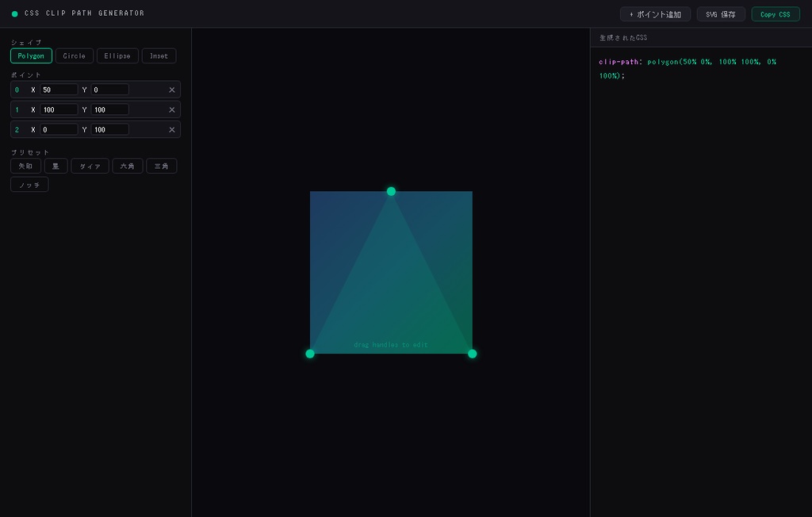
Task: Click the green logo dot by the title
Action: coord(14,14)
